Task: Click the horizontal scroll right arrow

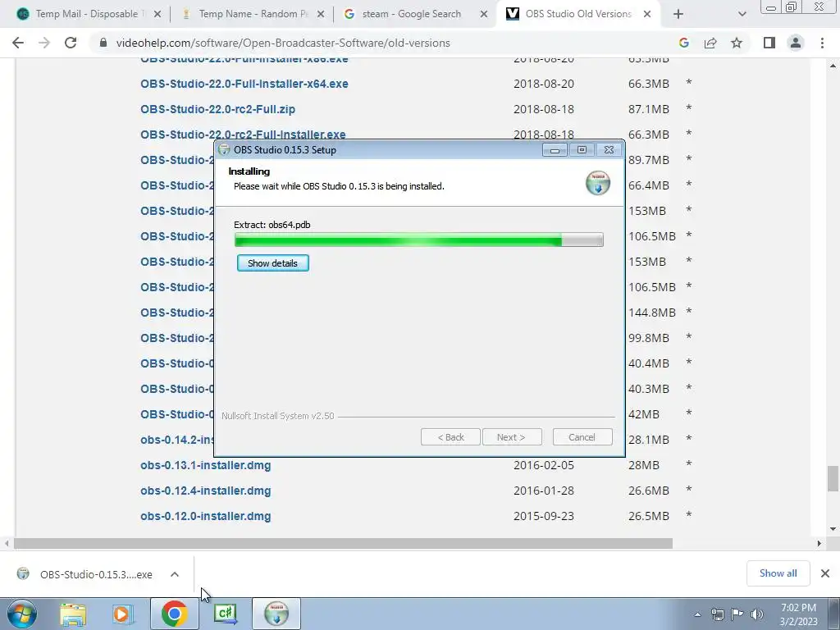Action: pyautogui.click(x=819, y=543)
